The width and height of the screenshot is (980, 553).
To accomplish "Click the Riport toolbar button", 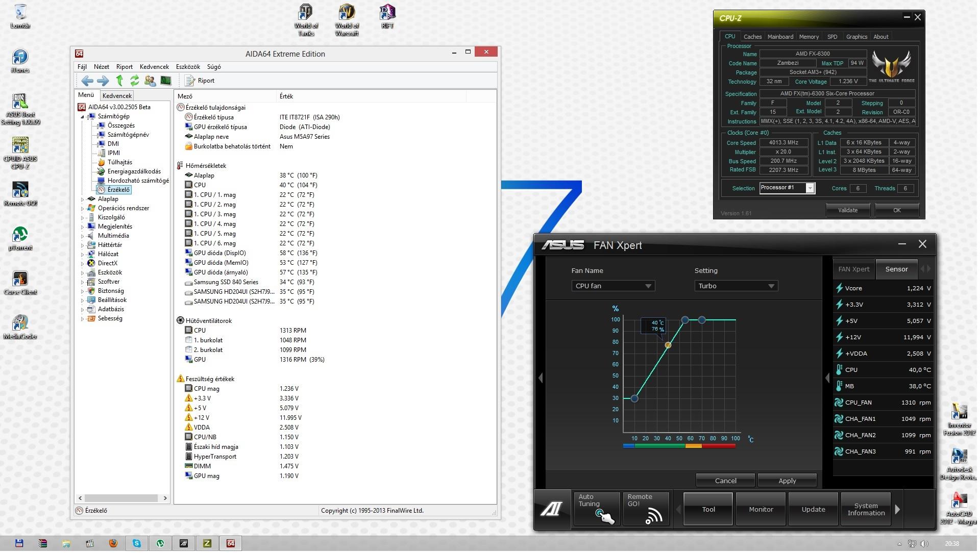I will [200, 81].
